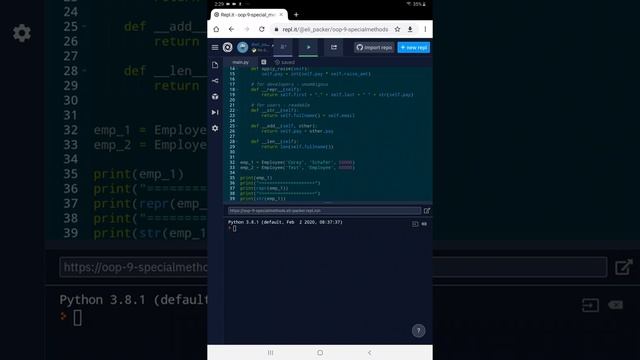640x360 pixels.
Task: Click the print(emp_1) line of code
Action: click(256, 178)
